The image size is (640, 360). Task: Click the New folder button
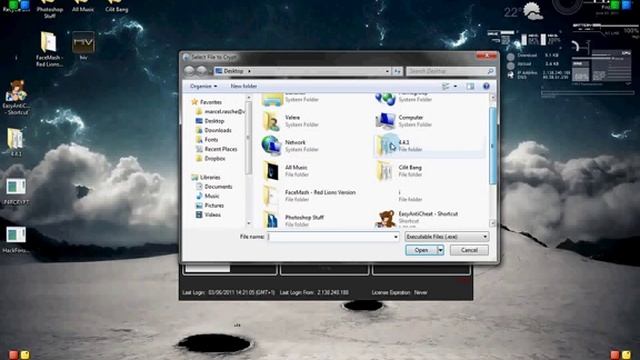pos(244,86)
